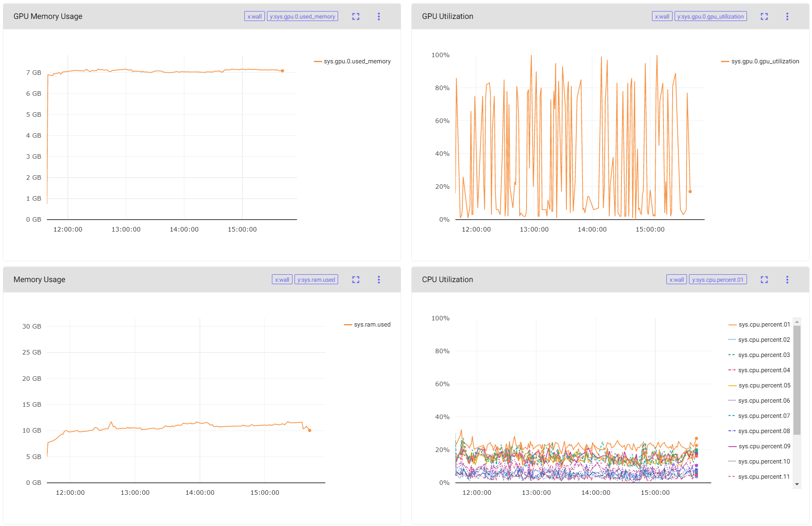This screenshot has height=526, width=812.
Task: Open CPU Utilization three-dot menu
Action: pyautogui.click(x=787, y=280)
